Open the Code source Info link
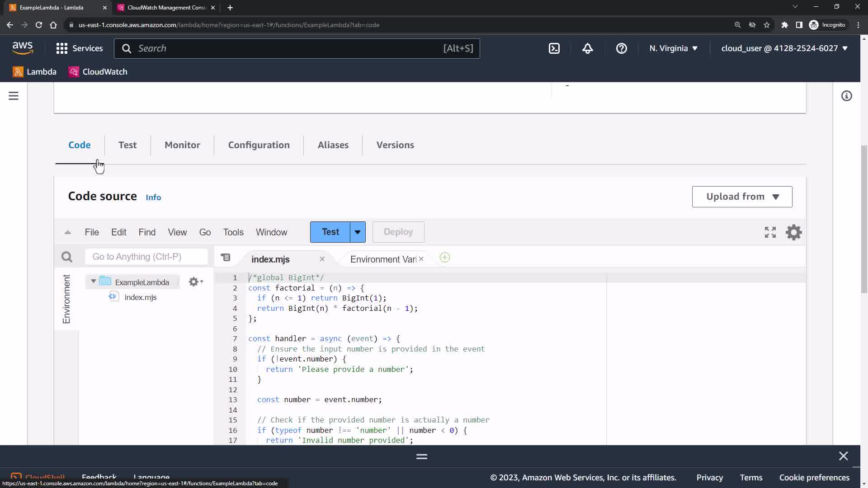Viewport: 868px width, 488px height. 153,197
